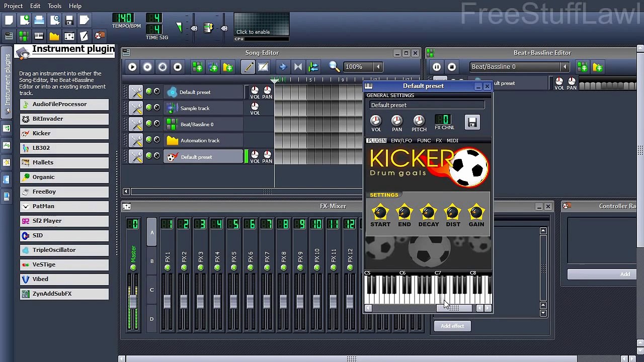Add a sample track in the Song-Editor

tap(213, 67)
